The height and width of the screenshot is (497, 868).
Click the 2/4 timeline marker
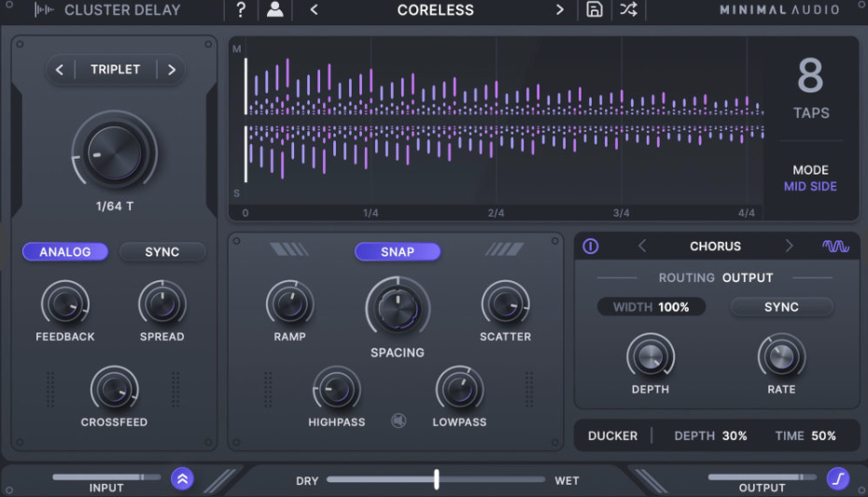pos(496,213)
